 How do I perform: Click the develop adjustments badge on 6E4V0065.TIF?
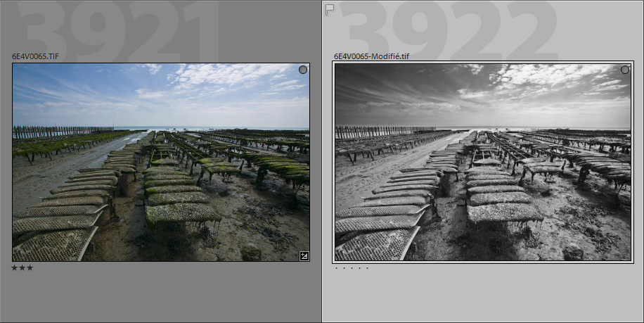[304, 256]
